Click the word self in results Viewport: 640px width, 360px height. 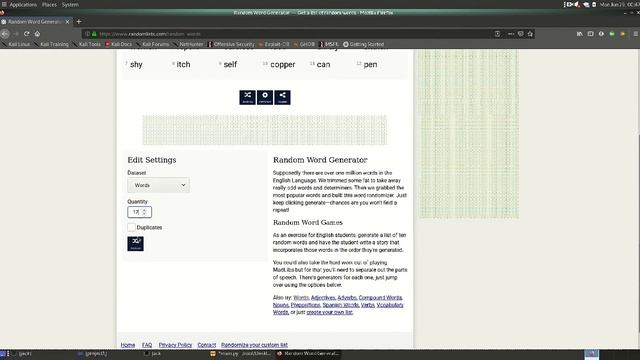pyautogui.click(x=230, y=64)
